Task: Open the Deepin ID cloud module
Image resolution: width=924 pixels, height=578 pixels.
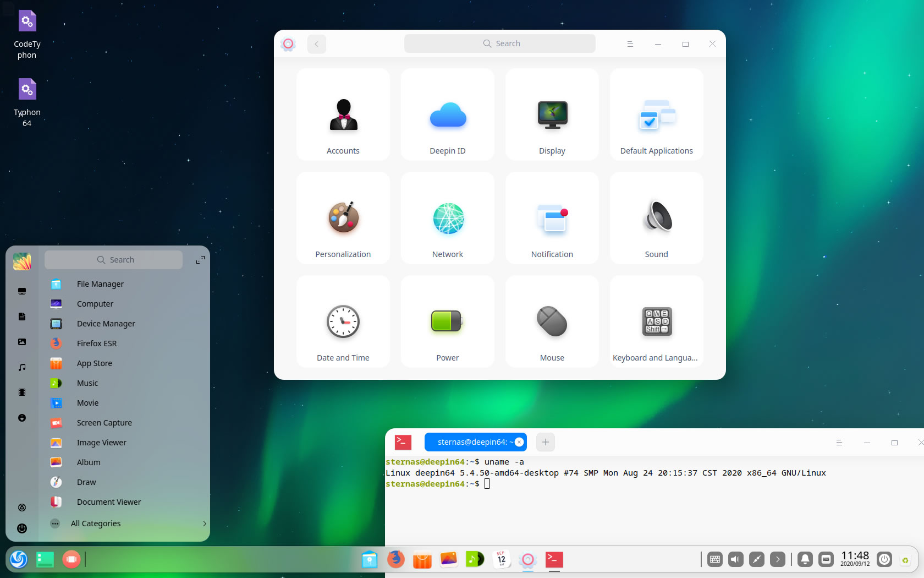Action: pos(448,114)
